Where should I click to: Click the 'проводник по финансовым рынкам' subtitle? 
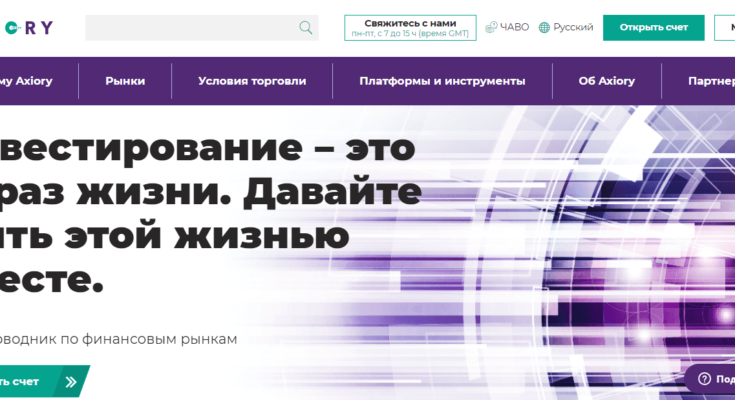118,339
